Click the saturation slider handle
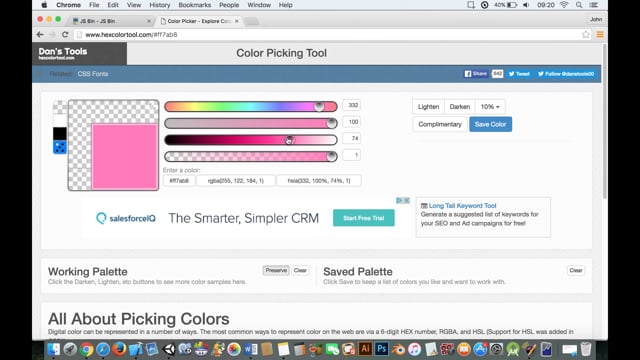The height and width of the screenshot is (360, 640). pos(332,123)
